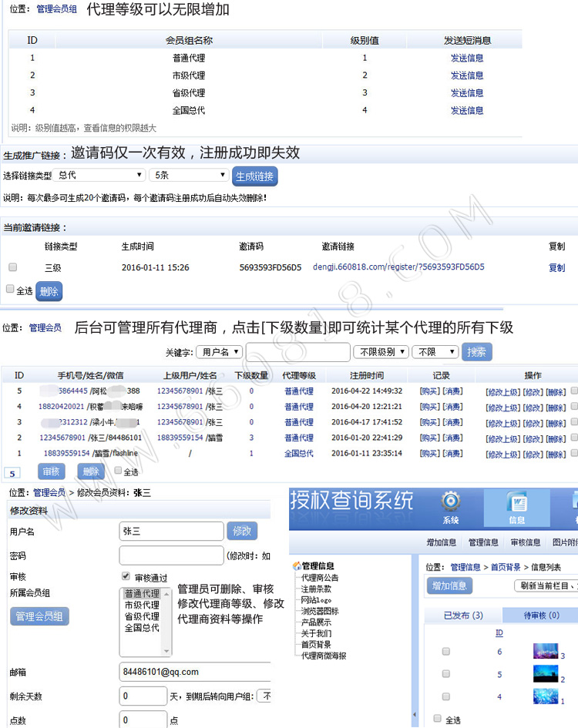The image size is (578, 728).
Task: Open thumbnail image for info ID 4
Action: tap(546, 696)
